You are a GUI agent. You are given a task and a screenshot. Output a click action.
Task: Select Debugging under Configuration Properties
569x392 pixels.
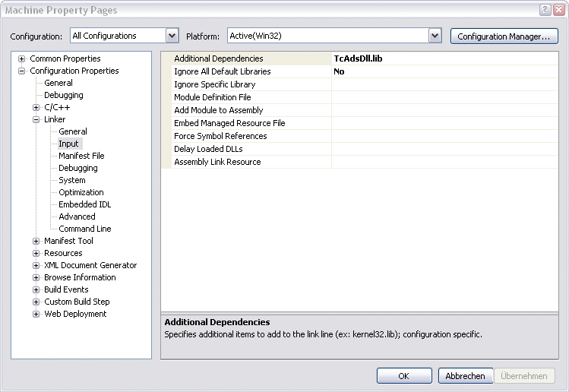(x=64, y=95)
